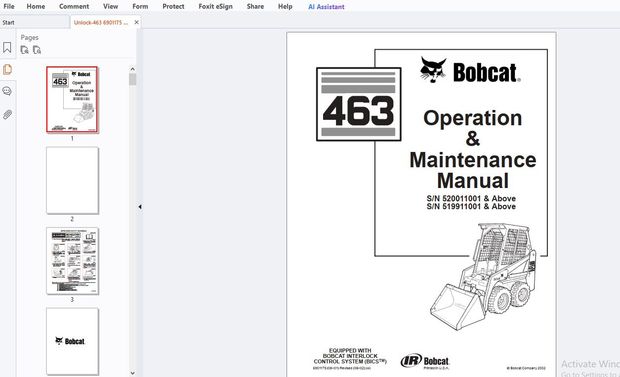Click the page number 2 label
This screenshot has width=620, height=377.
(x=72, y=219)
